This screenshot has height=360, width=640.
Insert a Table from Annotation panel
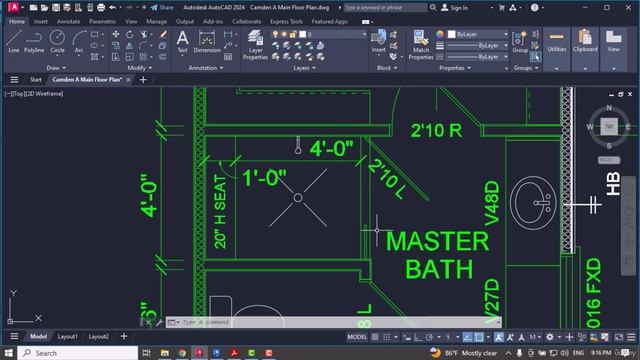coord(228,57)
